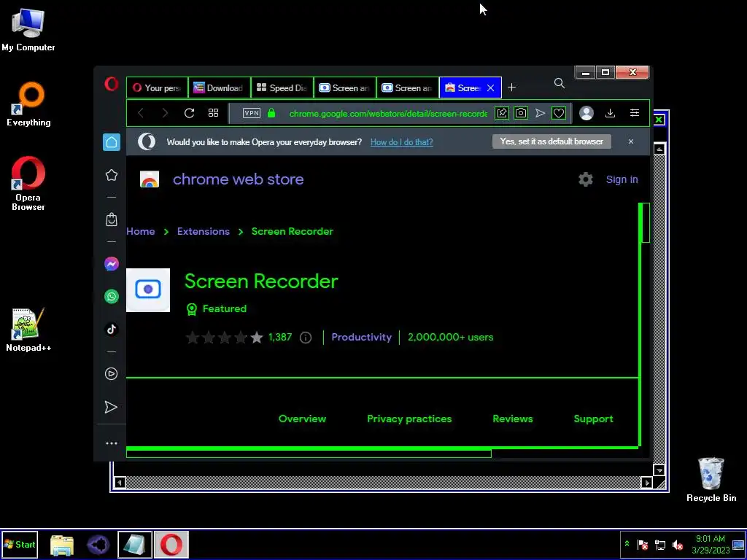This screenshot has width=747, height=560.
Task: Close the active Screen Recorder tab
Action: (x=491, y=88)
